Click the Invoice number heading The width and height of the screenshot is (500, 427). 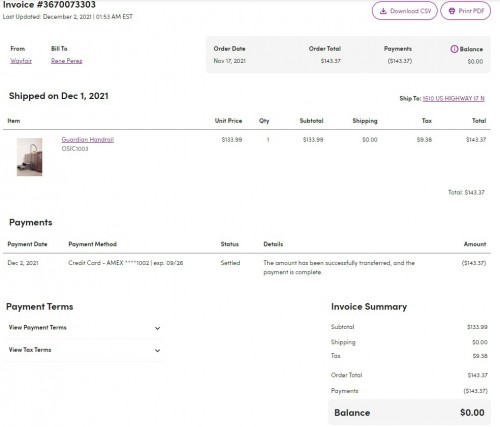click(49, 5)
